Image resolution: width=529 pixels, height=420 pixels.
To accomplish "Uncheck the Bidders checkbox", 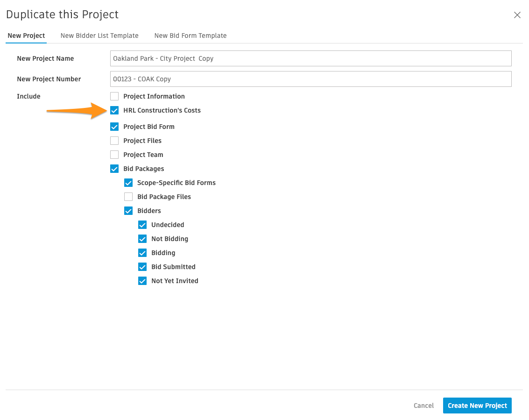I will 128,211.
